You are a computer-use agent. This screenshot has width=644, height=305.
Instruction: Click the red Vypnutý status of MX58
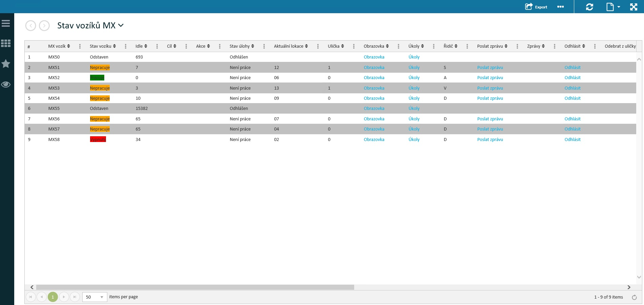click(x=98, y=140)
